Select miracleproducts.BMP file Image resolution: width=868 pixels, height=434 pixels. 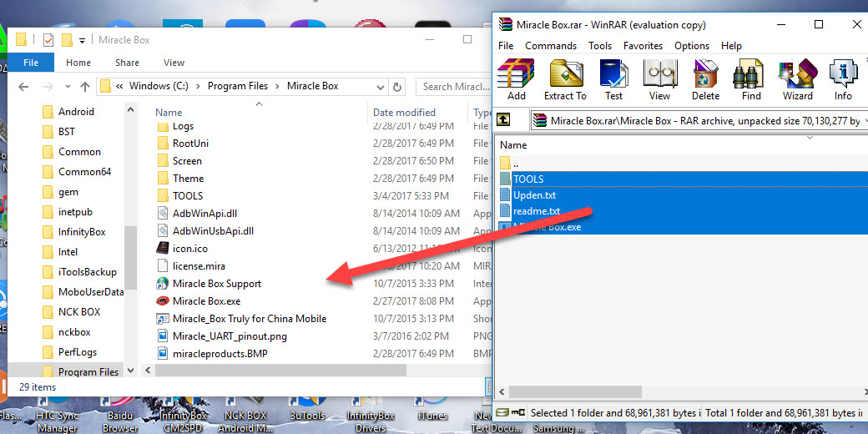coord(212,353)
